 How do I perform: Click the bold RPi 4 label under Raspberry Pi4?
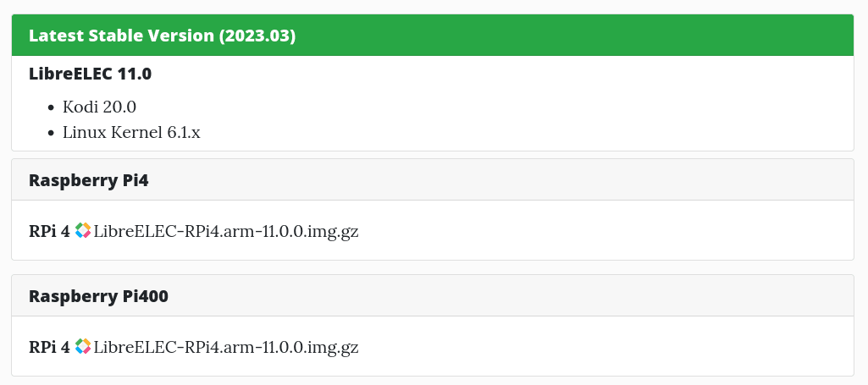(49, 231)
